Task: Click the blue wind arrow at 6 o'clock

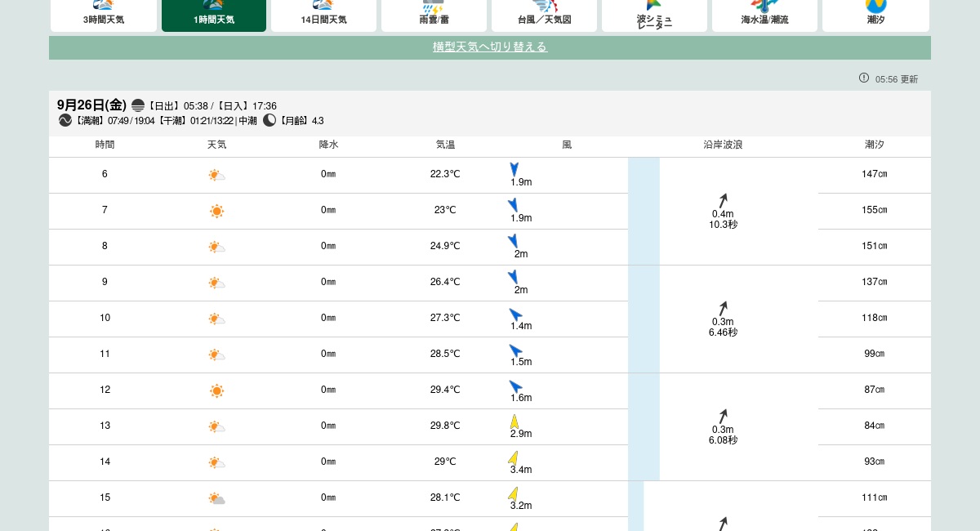Action: 514,169
